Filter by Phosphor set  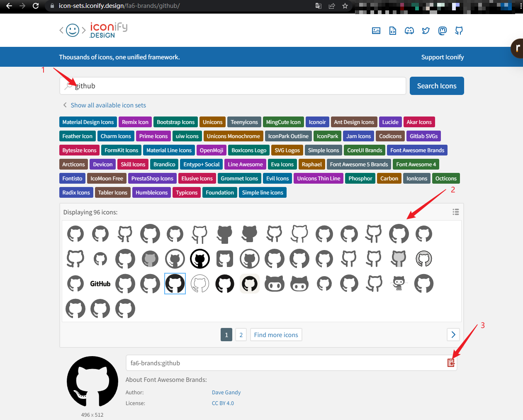[x=360, y=178]
